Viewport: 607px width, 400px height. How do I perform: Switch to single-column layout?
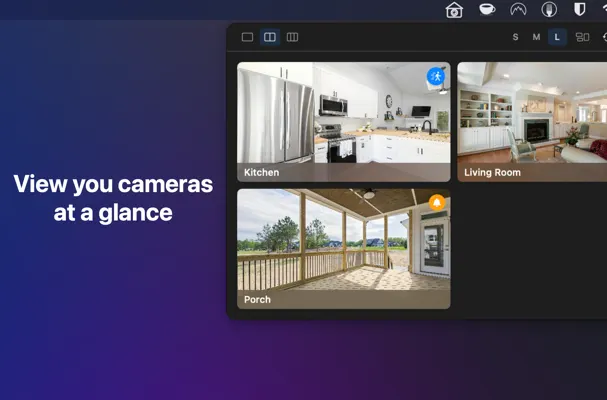(247, 37)
